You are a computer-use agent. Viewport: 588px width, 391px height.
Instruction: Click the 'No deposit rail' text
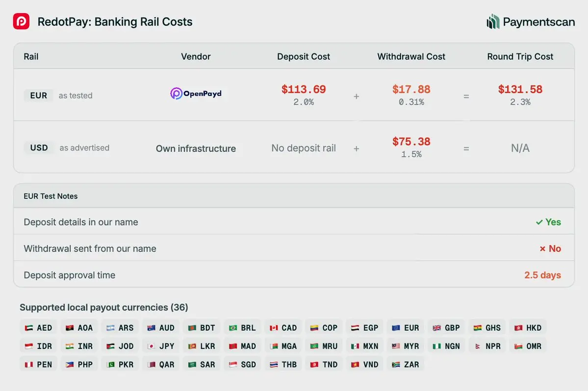304,148
